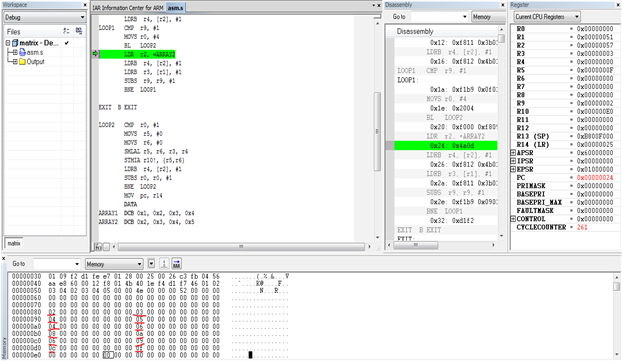Click the editor horizontal scrollbar thumb

pyautogui.click(x=241, y=247)
